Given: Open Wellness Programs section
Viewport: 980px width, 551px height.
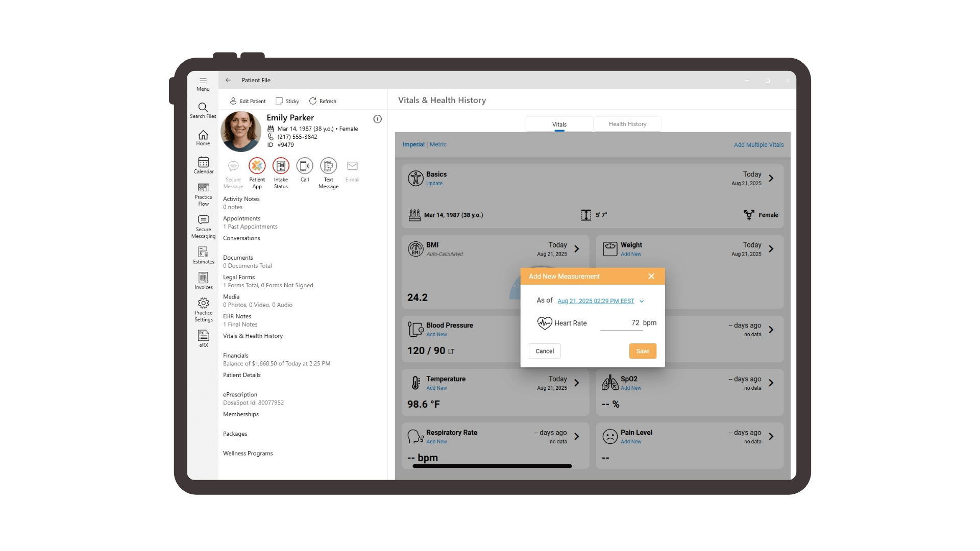Looking at the screenshot, I should click(248, 453).
